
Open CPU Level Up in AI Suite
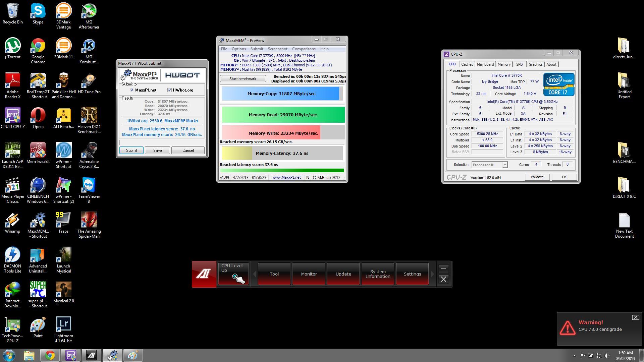(233, 274)
